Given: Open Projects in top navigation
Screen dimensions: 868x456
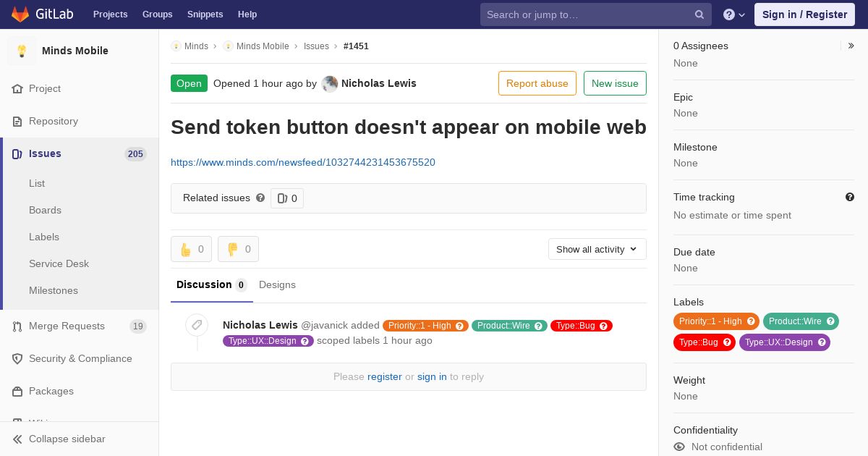Looking at the screenshot, I should (x=111, y=14).
